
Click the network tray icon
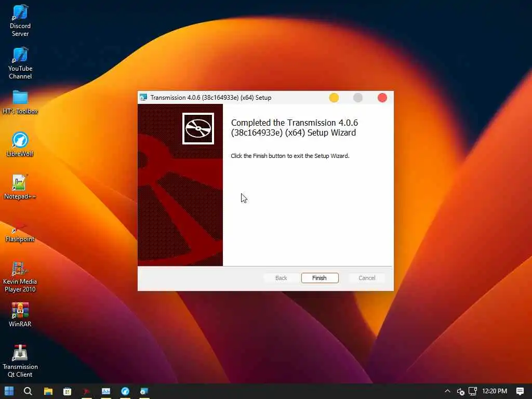click(x=473, y=391)
